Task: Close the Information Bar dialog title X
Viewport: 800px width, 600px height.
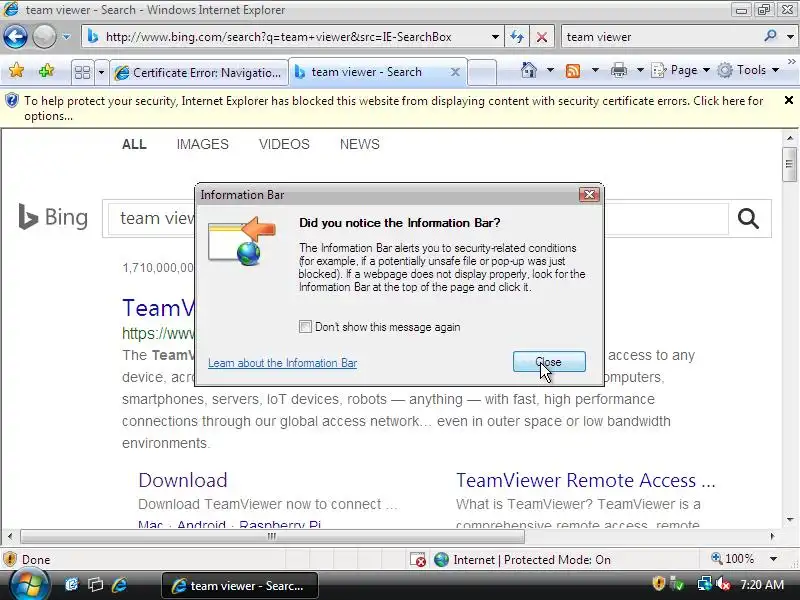Action: 589,194
